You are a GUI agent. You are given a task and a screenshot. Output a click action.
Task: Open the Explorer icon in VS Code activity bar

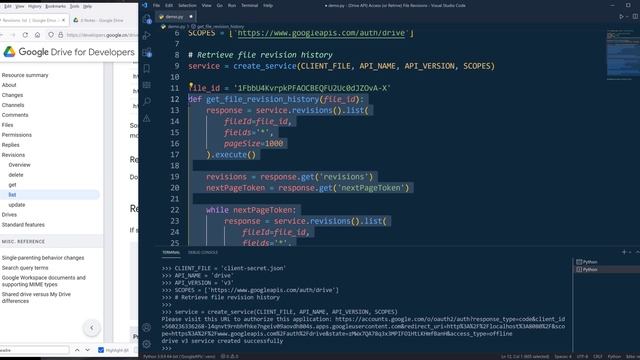(147, 19)
